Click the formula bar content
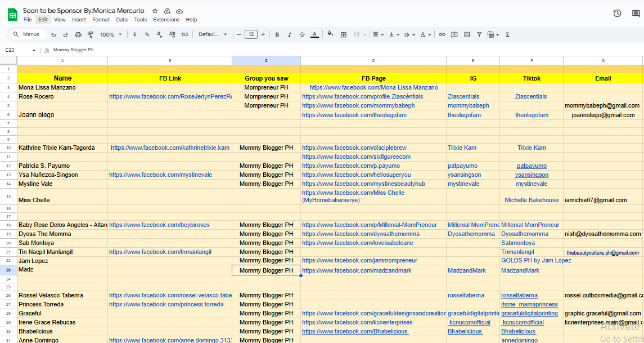Image resolution: width=644 pixels, height=343 pixels. click(x=73, y=50)
